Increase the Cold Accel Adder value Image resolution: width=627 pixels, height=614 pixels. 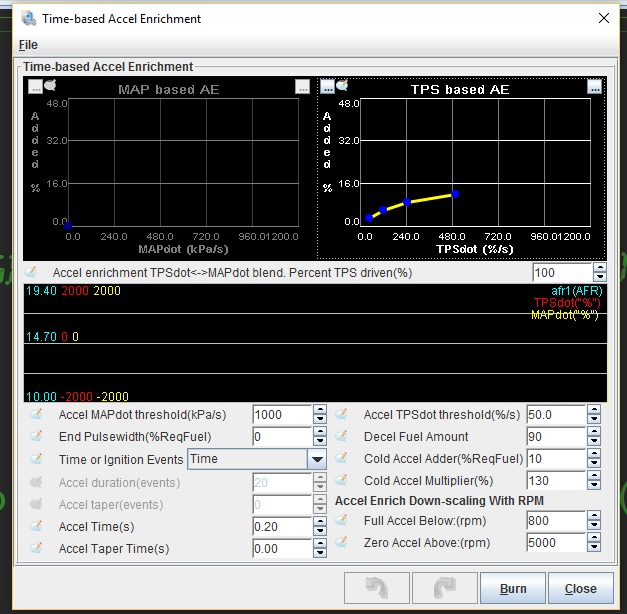pyautogui.click(x=599, y=454)
